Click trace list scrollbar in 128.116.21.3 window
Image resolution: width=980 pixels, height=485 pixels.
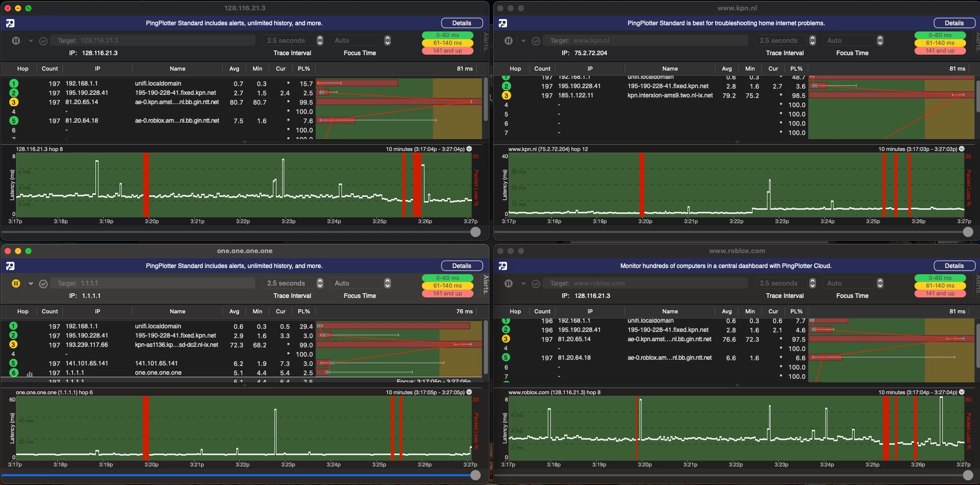coord(485,99)
